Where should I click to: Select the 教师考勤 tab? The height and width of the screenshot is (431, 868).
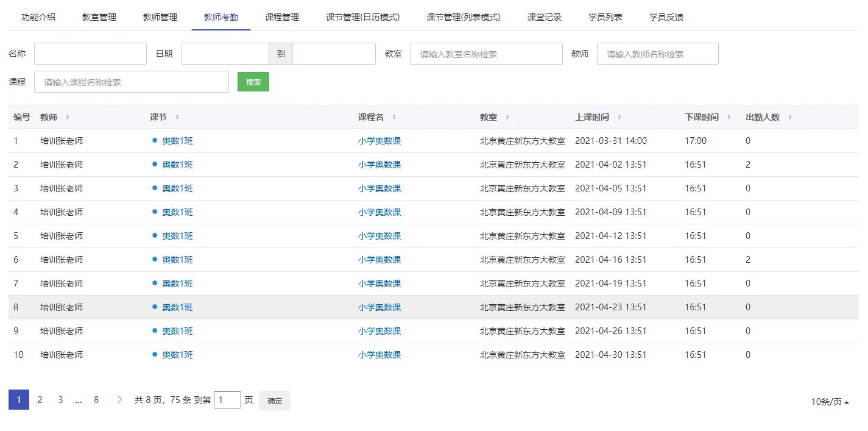[x=221, y=17]
